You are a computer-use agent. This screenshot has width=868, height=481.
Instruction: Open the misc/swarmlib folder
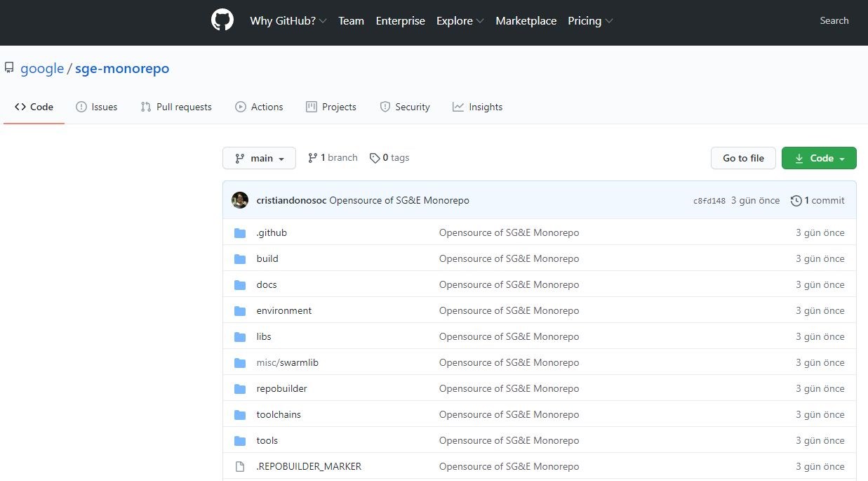(x=288, y=362)
